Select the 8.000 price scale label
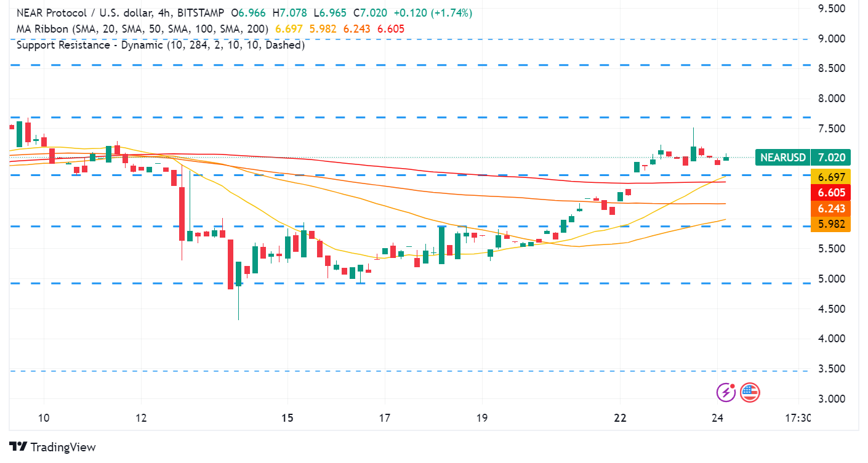Viewport: 868px width, 463px height. [x=831, y=99]
